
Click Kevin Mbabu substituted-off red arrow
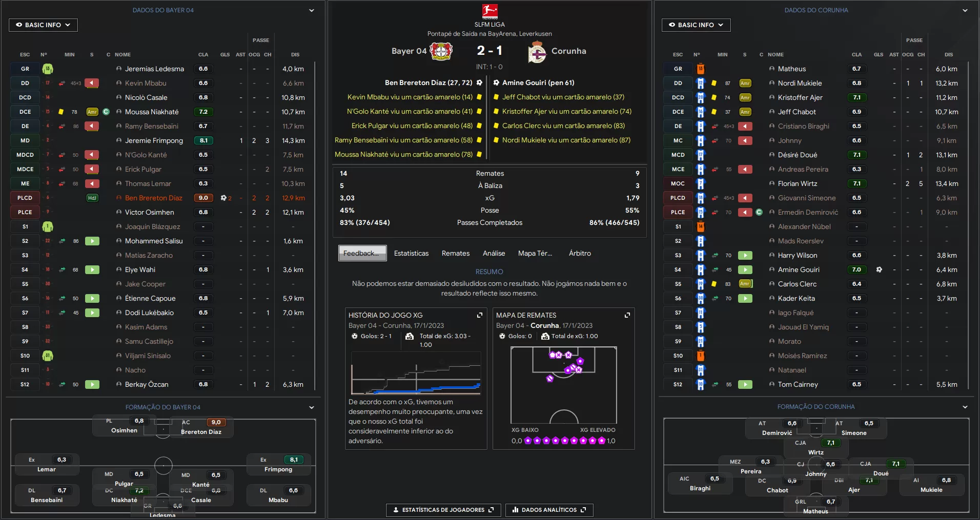click(92, 83)
